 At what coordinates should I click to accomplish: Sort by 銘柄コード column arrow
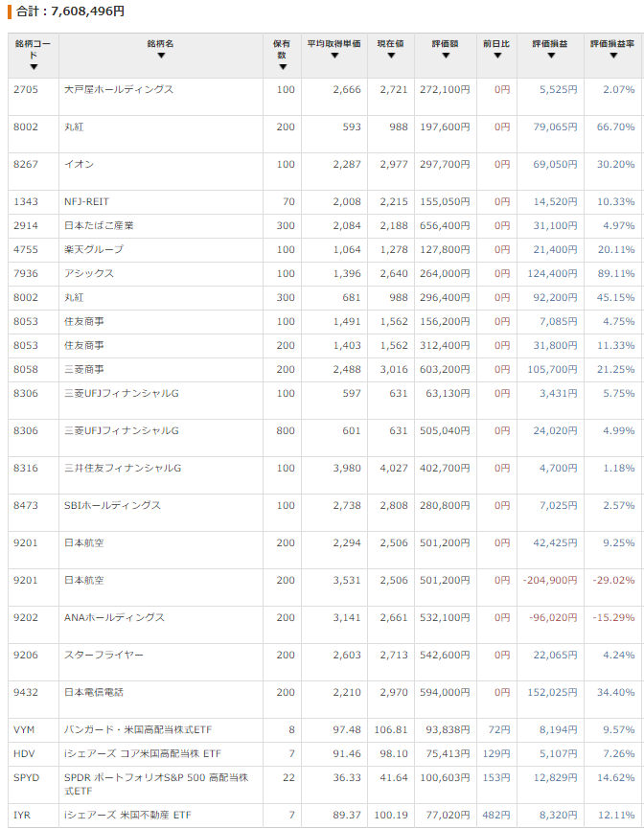tap(34, 67)
